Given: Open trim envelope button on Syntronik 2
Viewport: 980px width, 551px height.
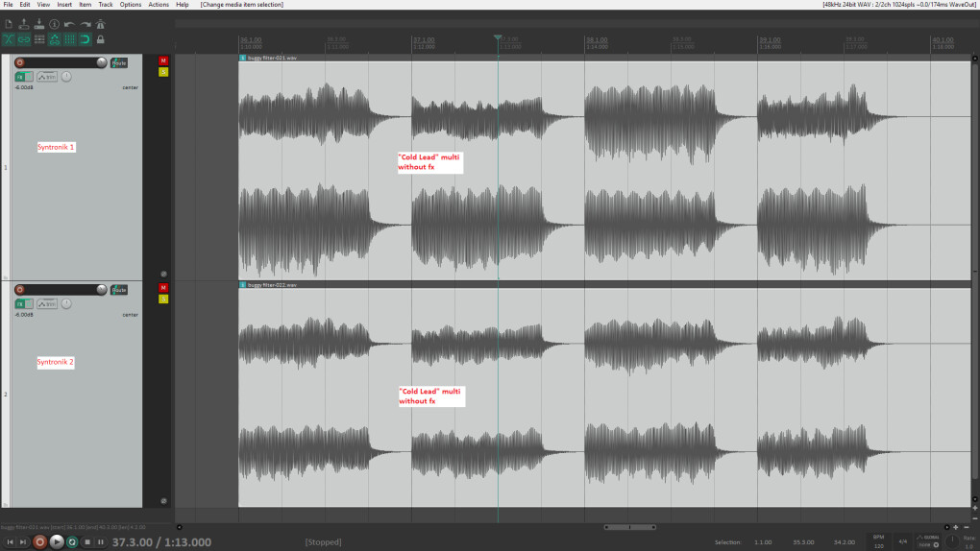Looking at the screenshot, I should coord(47,303).
